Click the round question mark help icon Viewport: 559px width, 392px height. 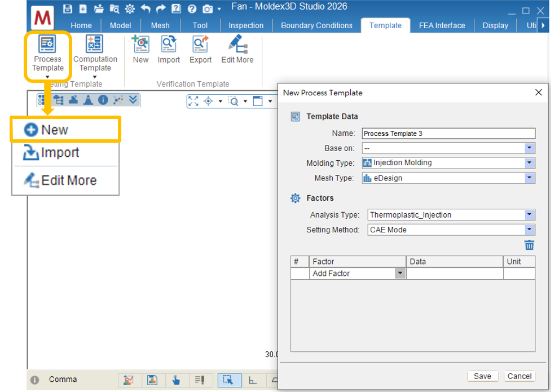[192, 9]
